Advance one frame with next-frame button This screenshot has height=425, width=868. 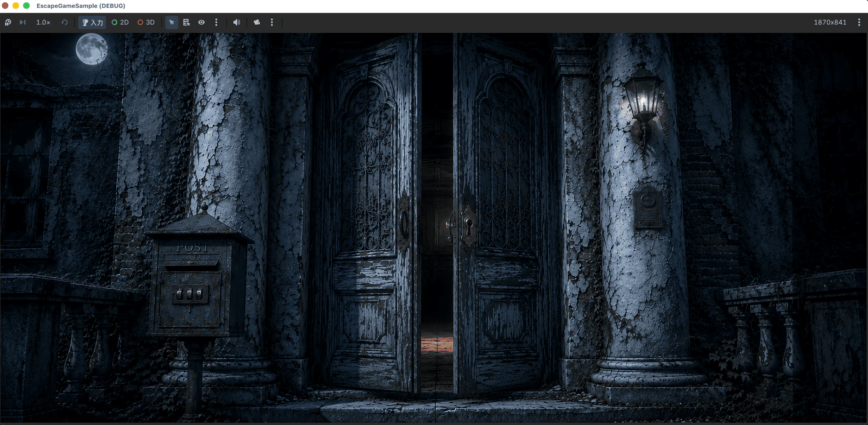click(22, 22)
